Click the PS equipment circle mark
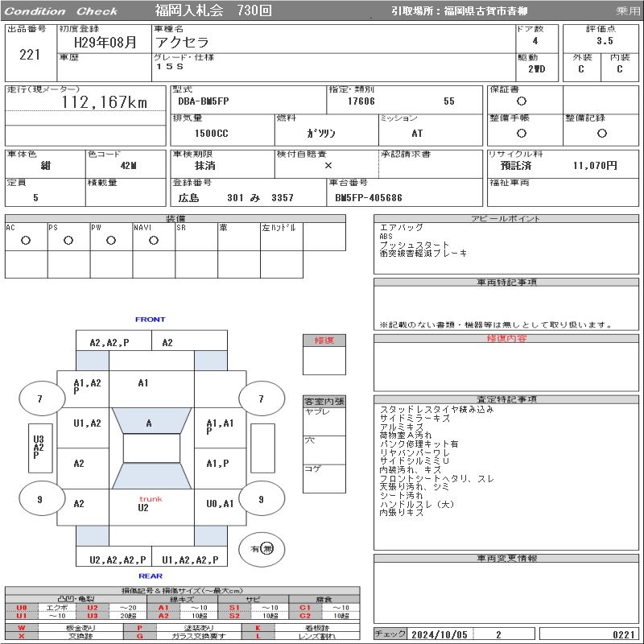Screen dimensions: 644x644 (x=68, y=240)
